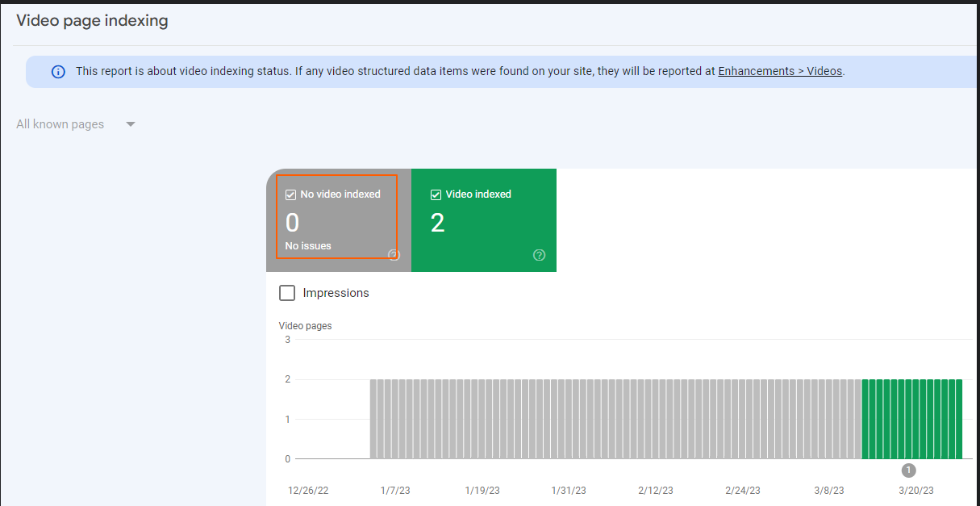
Task: Expand the All known pages dropdown
Action: click(76, 124)
